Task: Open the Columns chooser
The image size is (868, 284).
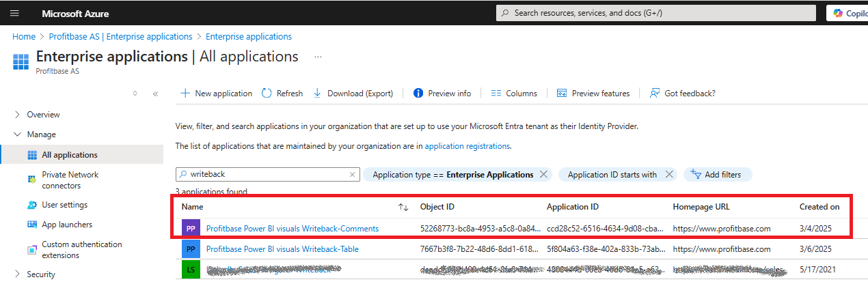Action: [x=514, y=94]
